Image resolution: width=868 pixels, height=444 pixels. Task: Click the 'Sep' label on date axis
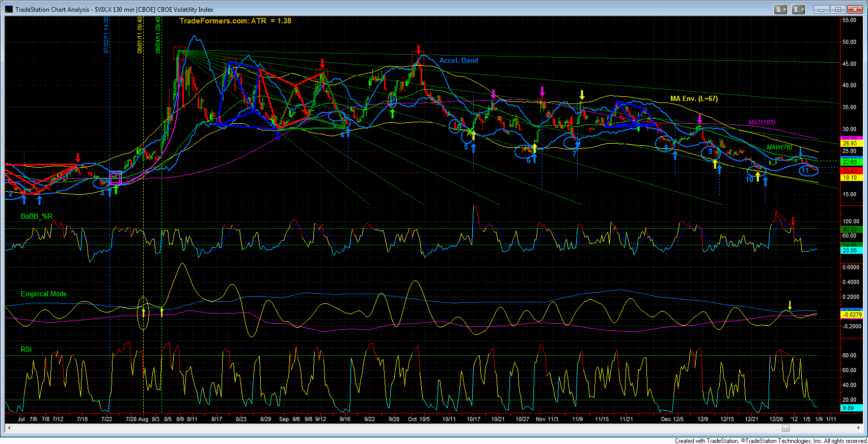[x=284, y=419]
